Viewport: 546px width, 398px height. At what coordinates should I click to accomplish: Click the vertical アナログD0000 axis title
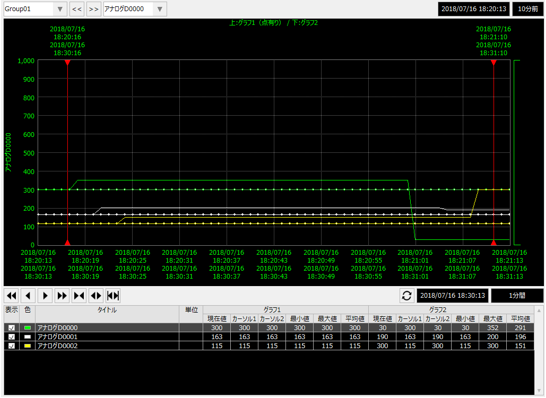click(x=8, y=152)
